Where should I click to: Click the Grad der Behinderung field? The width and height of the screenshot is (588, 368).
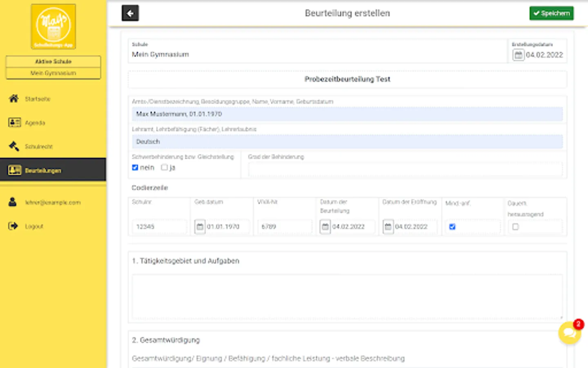pos(405,168)
